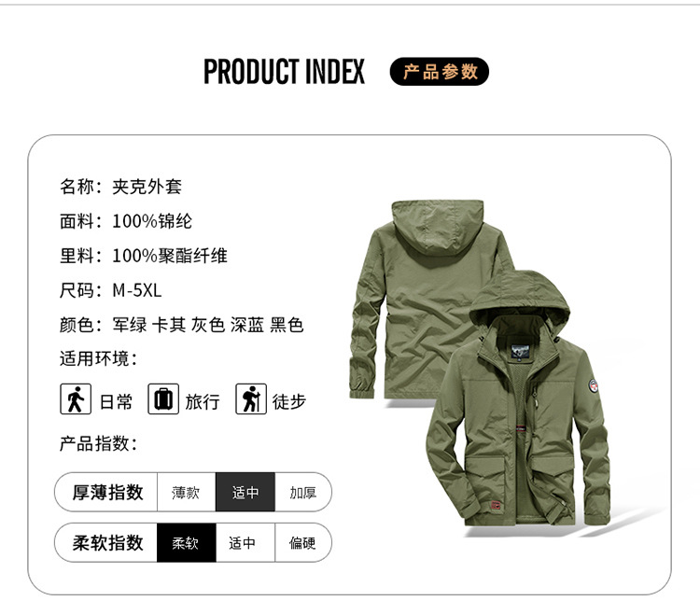Image resolution: width=700 pixels, height=601 pixels.
Task: Select the 加厚 thickness option
Action: pyautogui.click(x=303, y=492)
